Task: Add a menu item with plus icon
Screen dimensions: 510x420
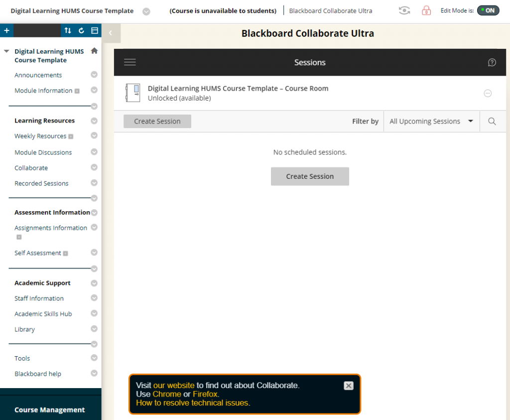Action: [6, 30]
